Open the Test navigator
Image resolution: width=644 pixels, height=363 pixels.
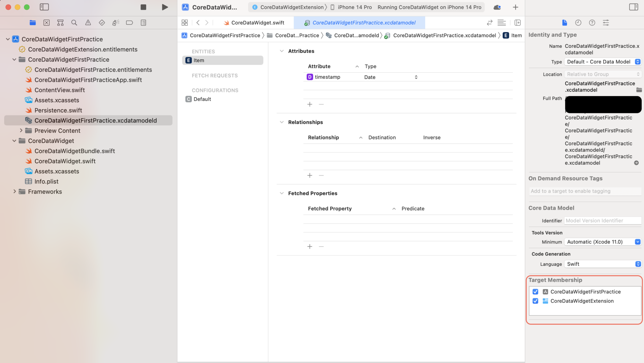tap(102, 22)
